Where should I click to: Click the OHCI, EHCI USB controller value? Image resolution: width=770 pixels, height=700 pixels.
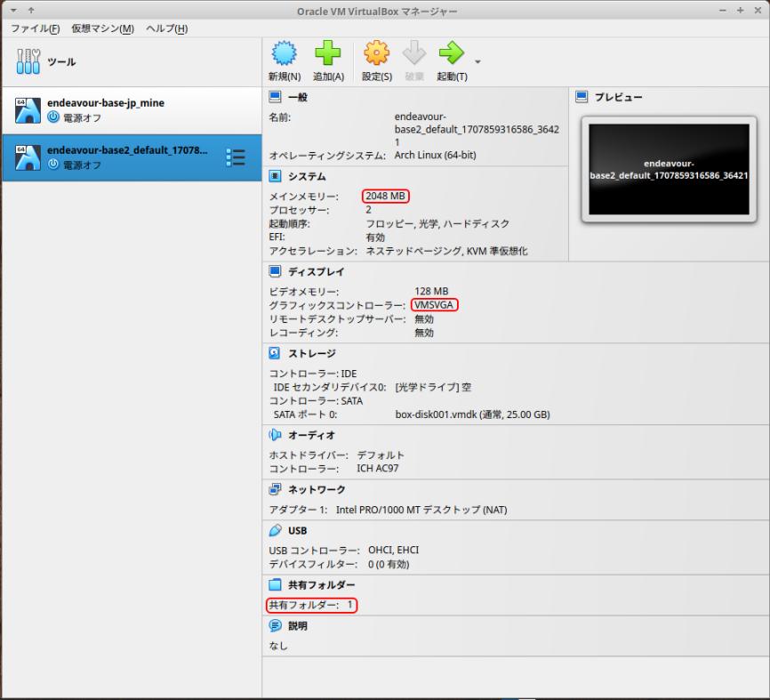click(393, 551)
